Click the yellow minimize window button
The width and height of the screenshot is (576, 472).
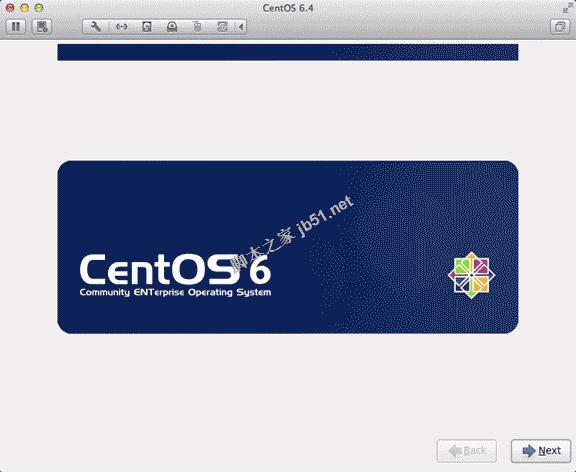pos(24,8)
